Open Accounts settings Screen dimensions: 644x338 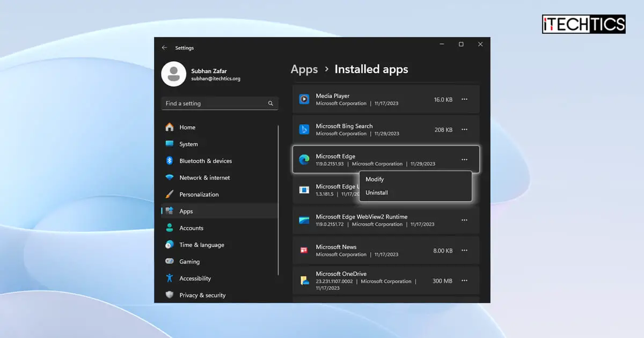219,228
